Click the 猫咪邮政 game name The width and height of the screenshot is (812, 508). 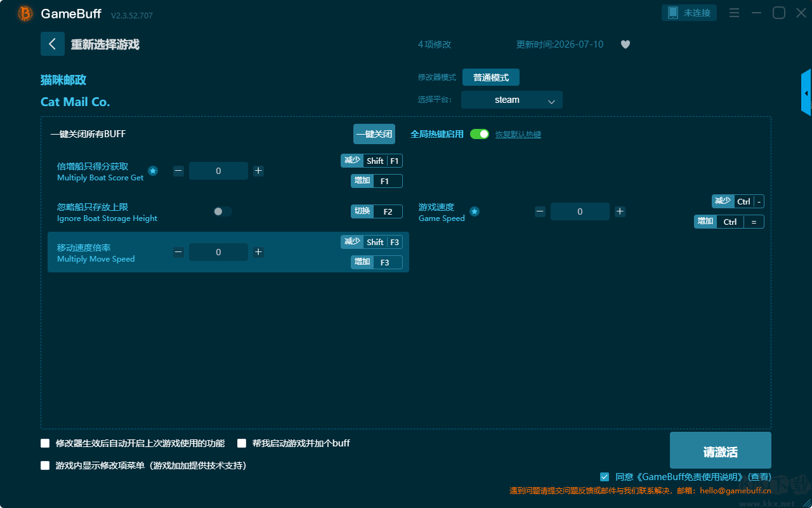click(63, 80)
